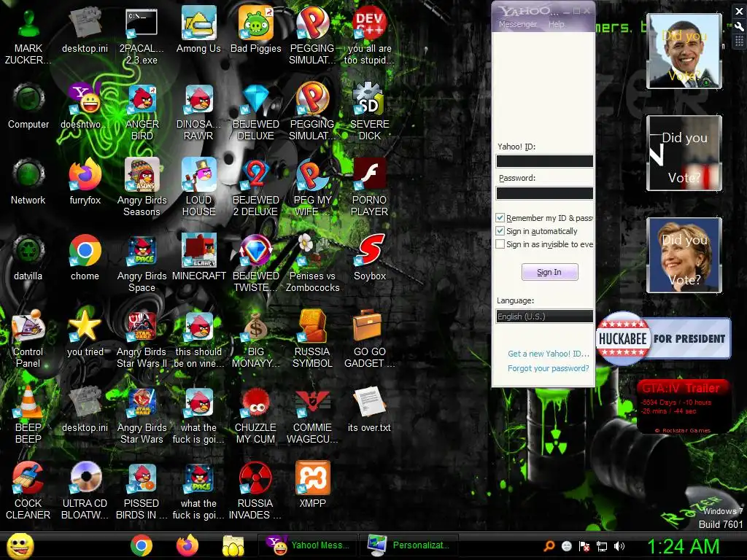This screenshot has height=560, width=747.
Task: Open the folder icon on the taskbar
Action: click(x=233, y=545)
